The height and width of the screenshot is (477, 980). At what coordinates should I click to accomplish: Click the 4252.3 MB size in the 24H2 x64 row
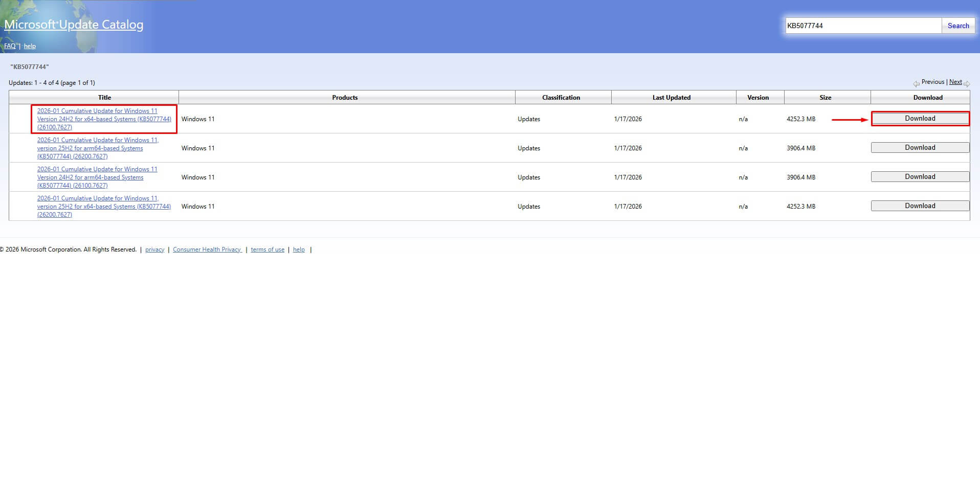click(801, 119)
